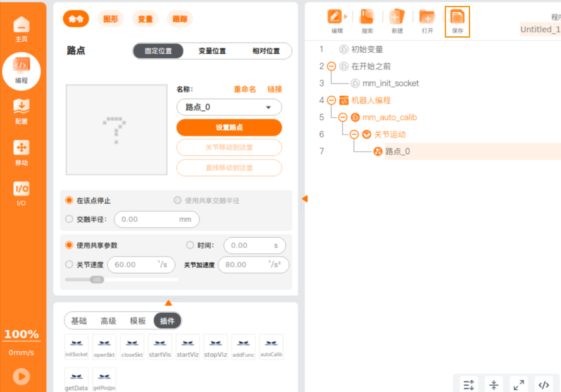Click the dropdown arrow beside 编辑
Screen dimensions: 561x392
point(345,17)
